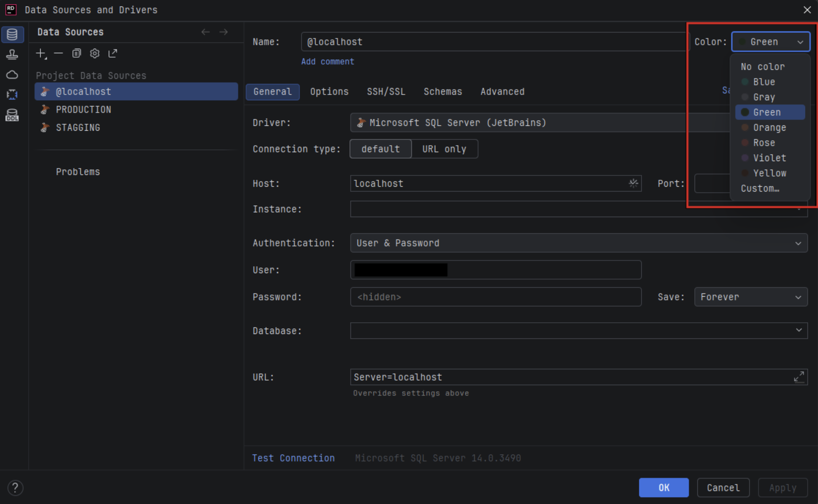This screenshot has height=504, width=818.
Task: Navigate back with the left arrow
Action: point(206,32)
